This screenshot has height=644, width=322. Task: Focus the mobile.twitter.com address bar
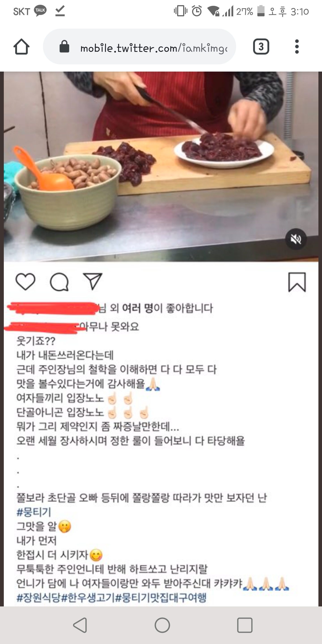pos(140,47)
